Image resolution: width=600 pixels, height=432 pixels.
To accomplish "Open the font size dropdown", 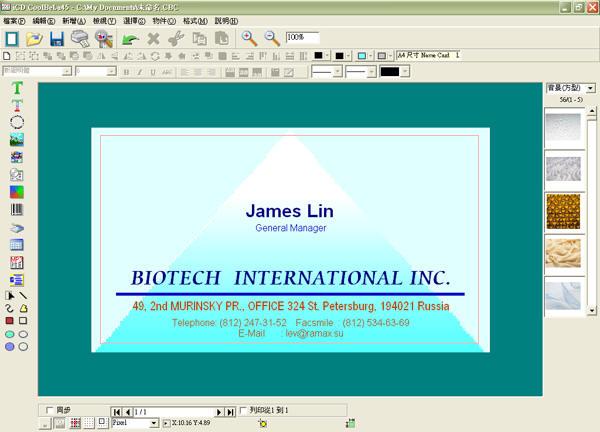I will pyautogui.click(x=111, y=71).
